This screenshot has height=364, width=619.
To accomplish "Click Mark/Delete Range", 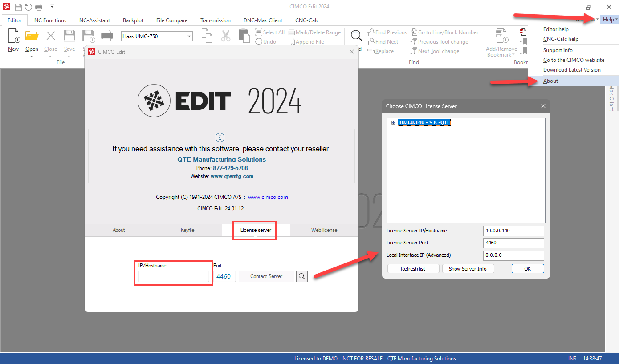I will pyautogui.click(x=314, y=32).
